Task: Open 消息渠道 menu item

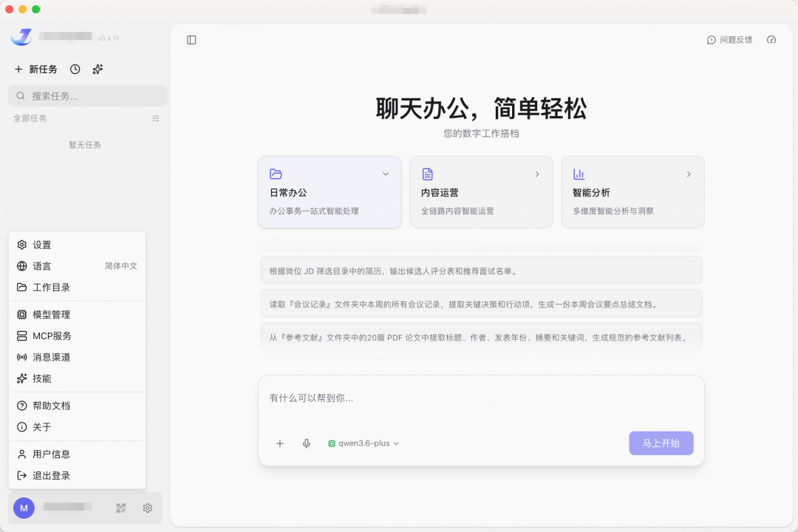Action: [x=78, y=358]
